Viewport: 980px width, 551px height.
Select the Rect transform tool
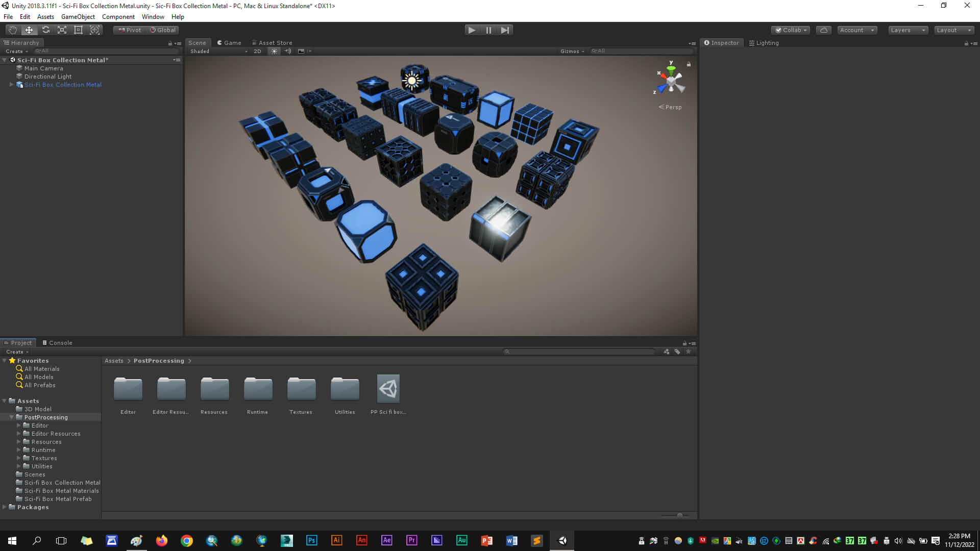[78, 30]
